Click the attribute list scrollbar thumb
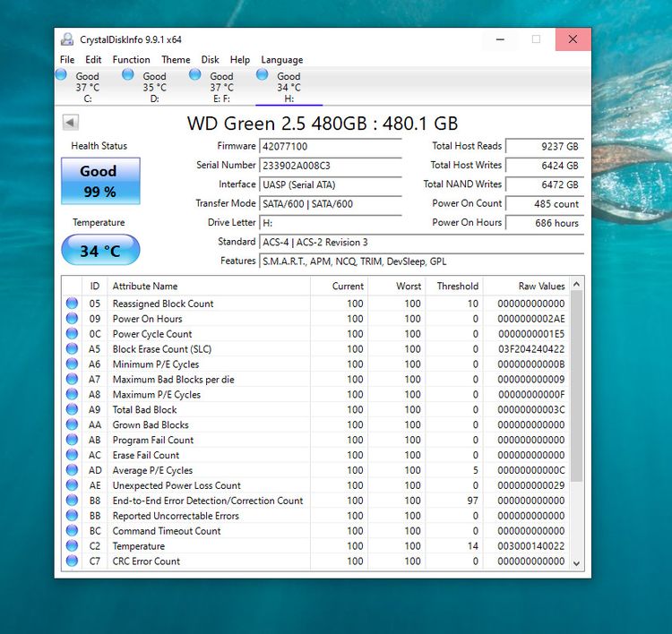The width and height of the screenshot is (672, 634). tap(576, 386)
